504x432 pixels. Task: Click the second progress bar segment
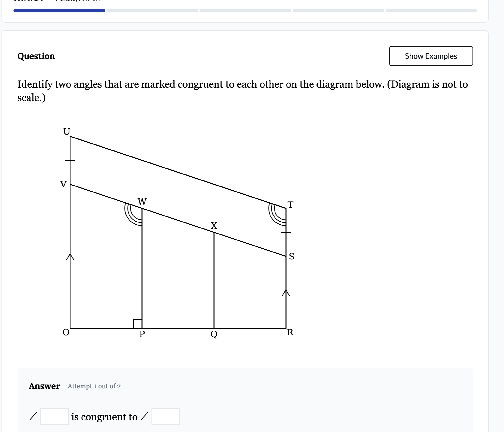coord(152,11)
